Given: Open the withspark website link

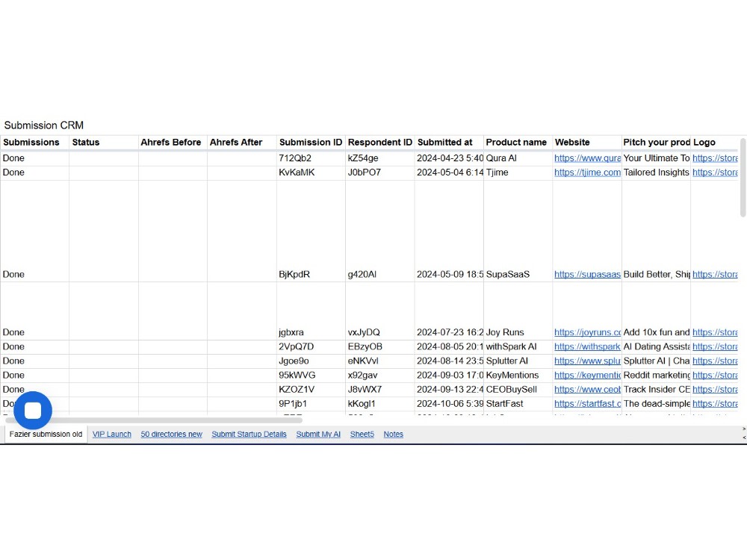Looking at the screenshot, I should coord(587,346).
